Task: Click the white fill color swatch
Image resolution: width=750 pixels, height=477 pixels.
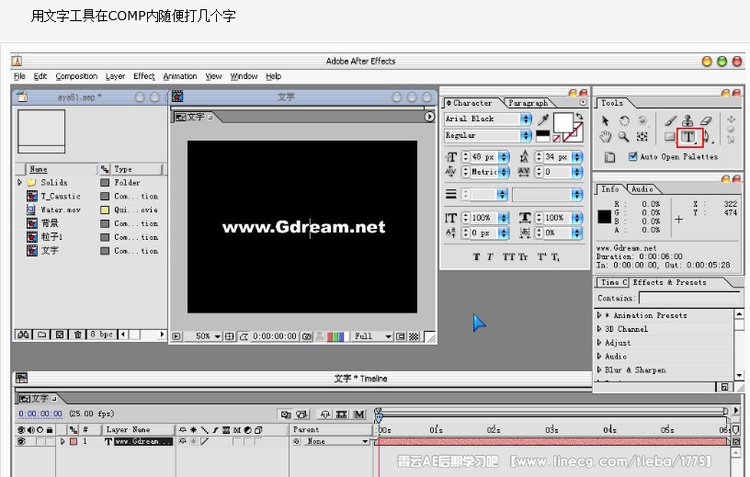Action: [563, 122]
